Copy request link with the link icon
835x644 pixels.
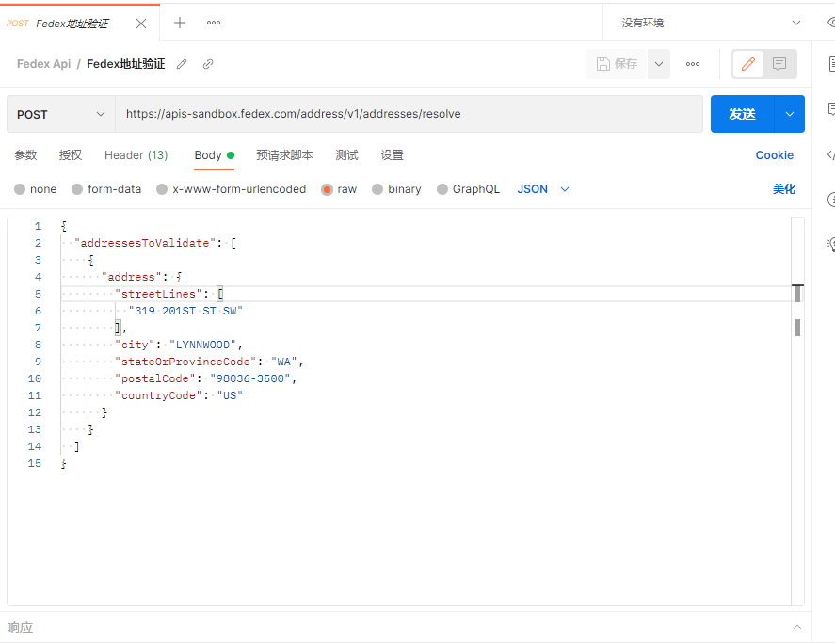click(x=208, y=64)
